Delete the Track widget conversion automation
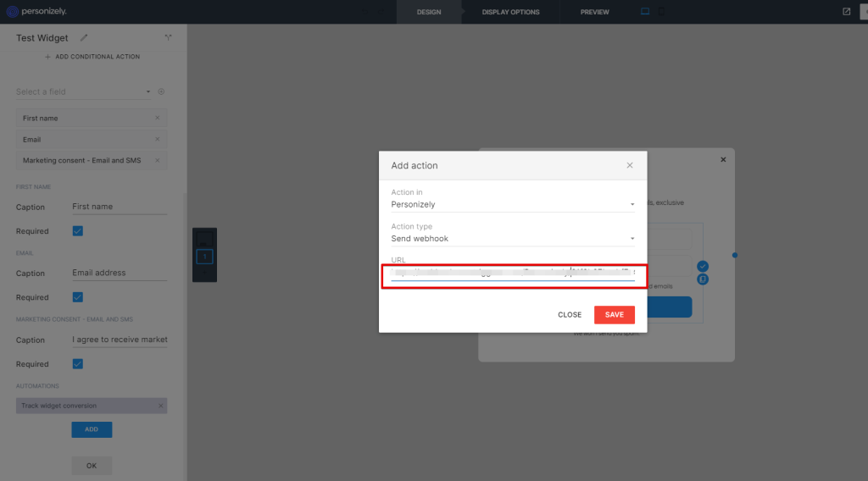The image size is (868, 481). [x=160, y=406]
